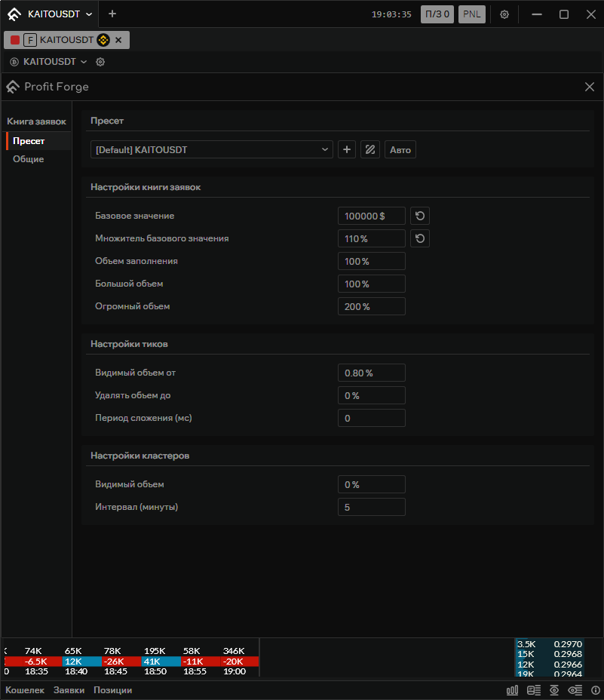Viewport: 604px width, 700px height.
Task: Click the Интервал (минуты) field
Action: (372, 507)
